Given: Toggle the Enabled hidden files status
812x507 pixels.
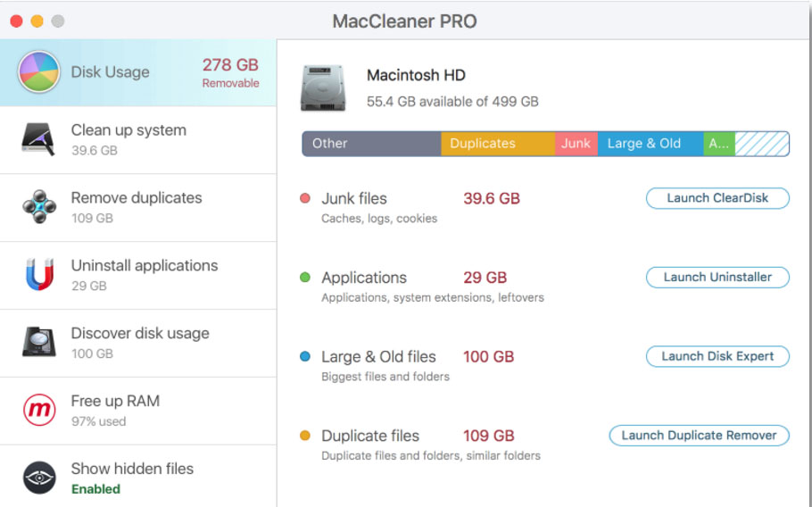Looking at the screenshot, I should [x=95, y=489].
